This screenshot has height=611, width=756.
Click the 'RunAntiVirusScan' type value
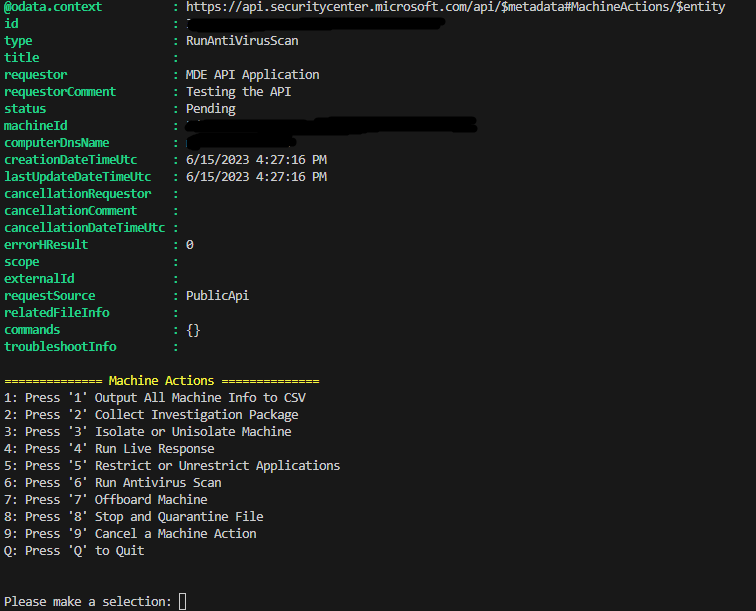[x=242, y=41]
